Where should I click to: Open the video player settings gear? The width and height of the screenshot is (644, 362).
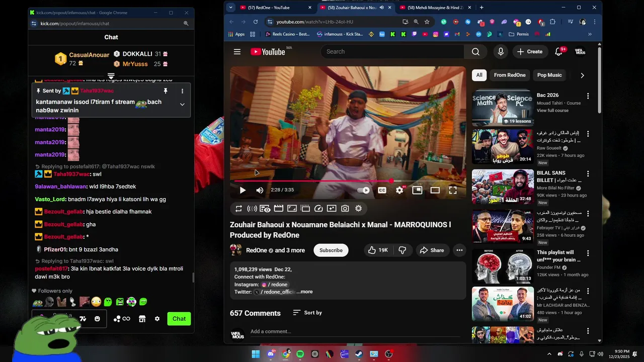[x=399, y=190]
